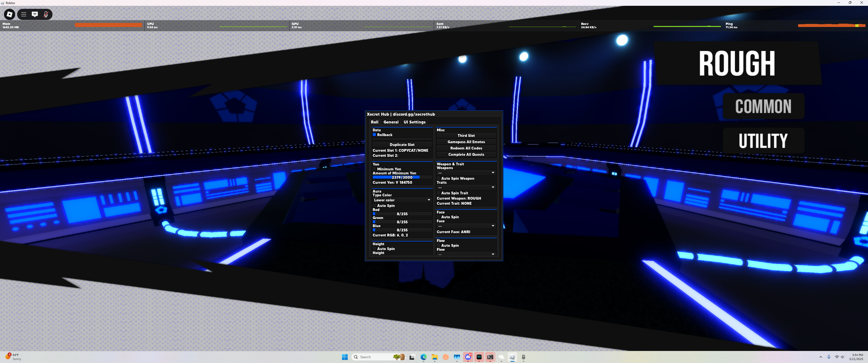Image resolution: width=868 pixels, height=363 pixels.
Task: Open Microsoft Edge in taskbar
Action: (x=424, y=357)
